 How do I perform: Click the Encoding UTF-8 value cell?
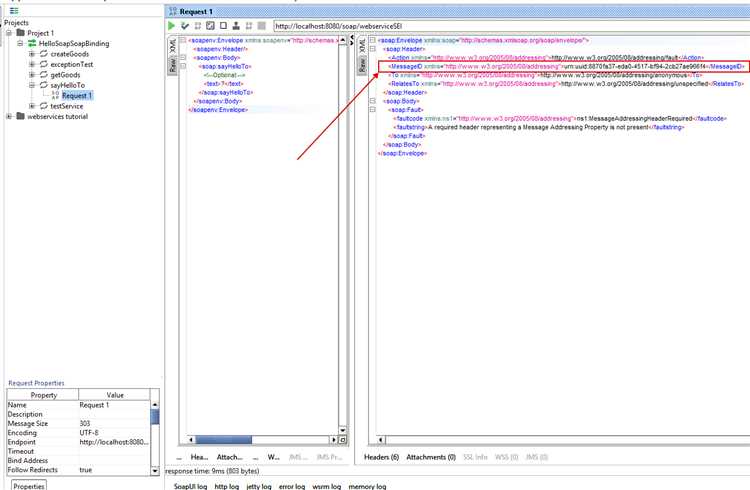coord(114,433)
